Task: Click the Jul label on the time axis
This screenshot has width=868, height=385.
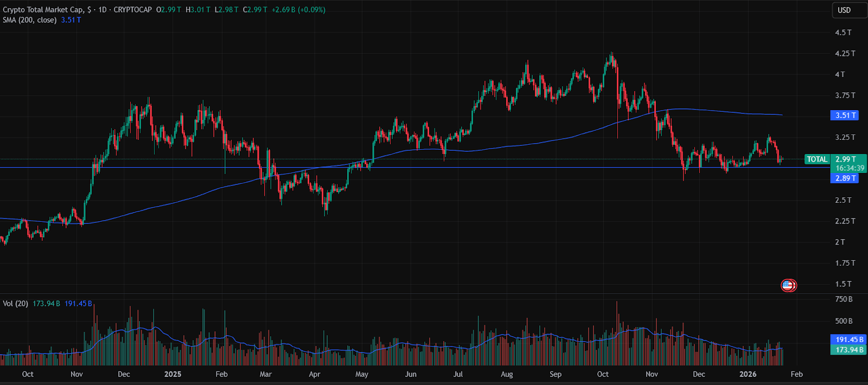Action: pos(458,374)
